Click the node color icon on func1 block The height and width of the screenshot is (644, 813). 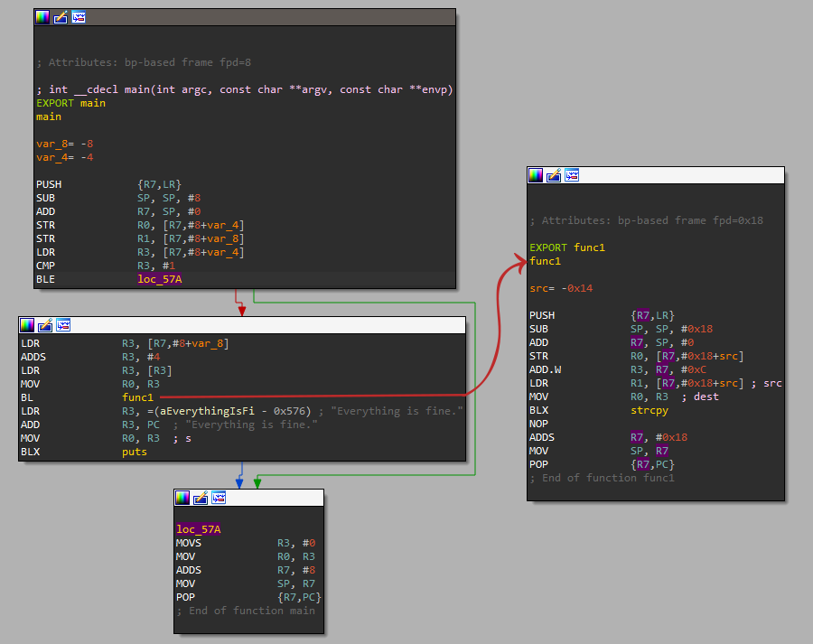tap(537, 175)
